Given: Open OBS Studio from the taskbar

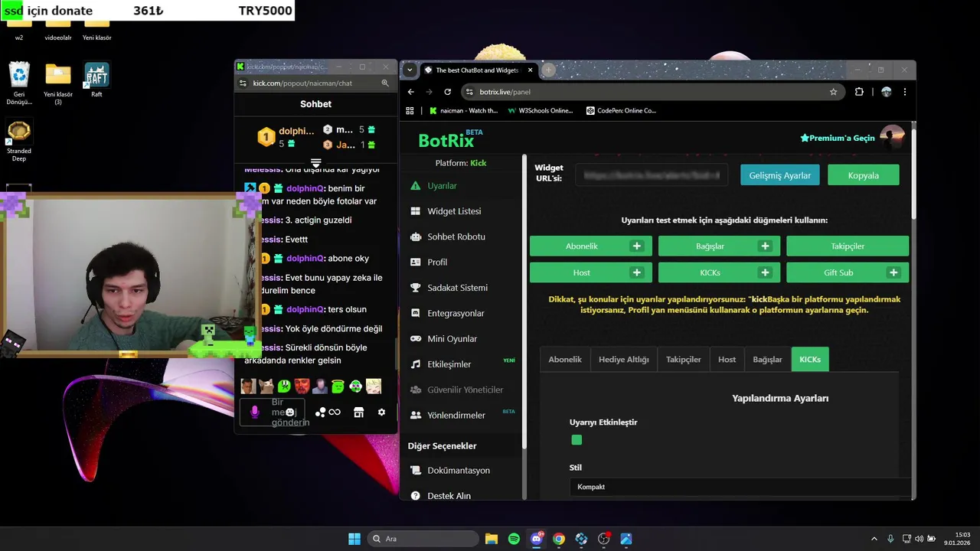Looking at the screenshot, I should coord(603,539).
